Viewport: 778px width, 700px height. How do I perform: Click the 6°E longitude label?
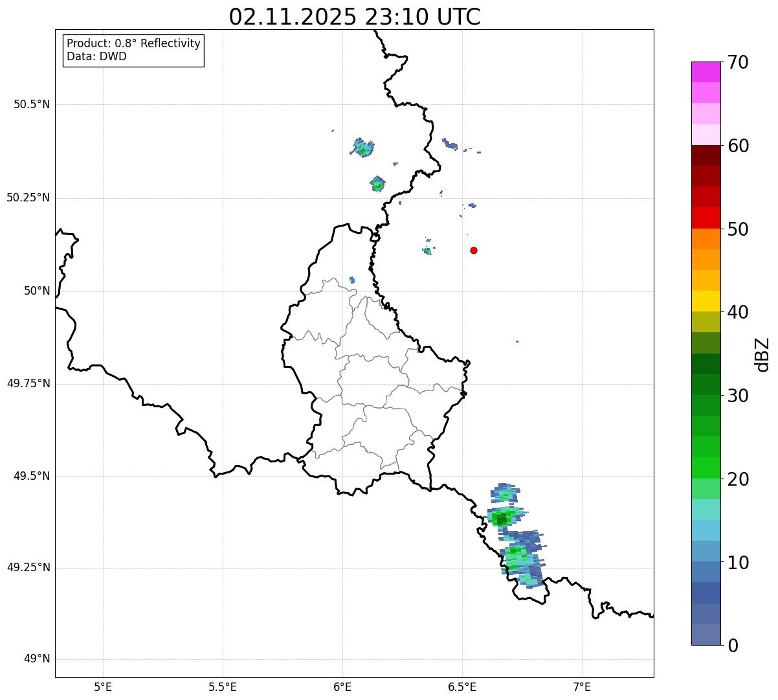click(342, 686)
